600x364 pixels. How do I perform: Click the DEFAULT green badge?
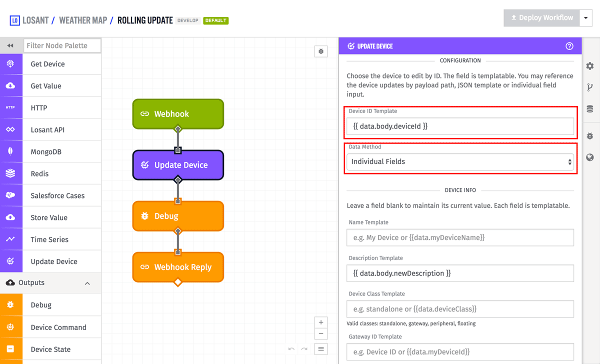(215, 20)
